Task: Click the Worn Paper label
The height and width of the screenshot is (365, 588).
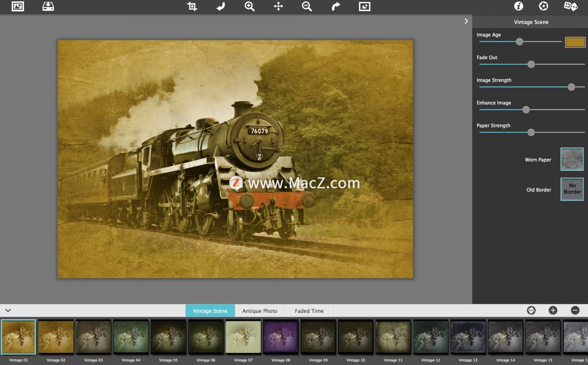Action: point(538,160)
